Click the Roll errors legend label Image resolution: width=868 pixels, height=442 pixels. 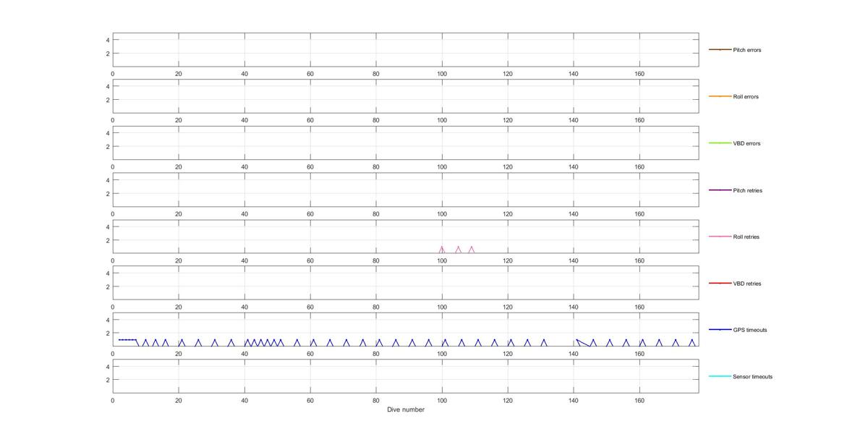point(746,97)
